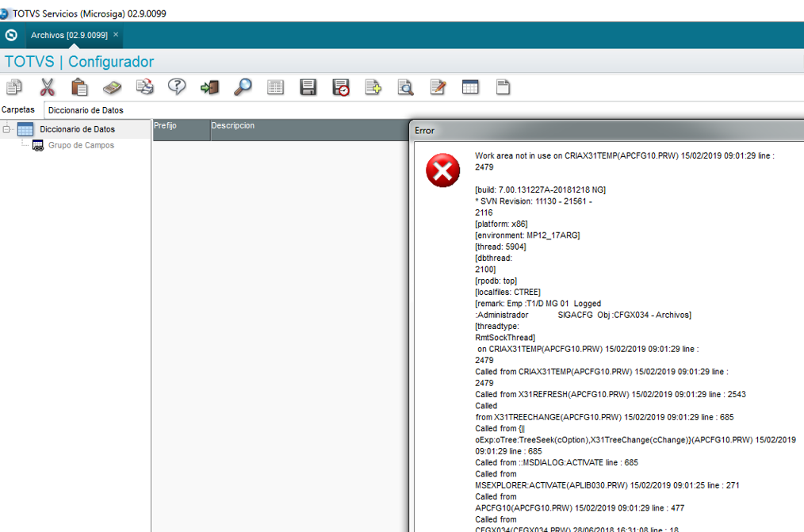Click the '[localfiles: CTREE]' line
The height and width of the screenshot is (532, 804).
tap(507, 292)
